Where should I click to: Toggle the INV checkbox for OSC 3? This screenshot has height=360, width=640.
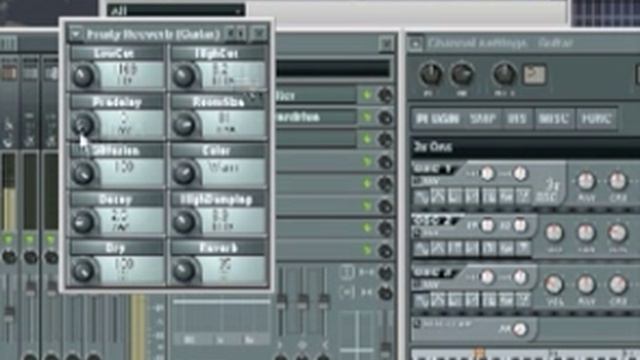[x=417, y=284]
